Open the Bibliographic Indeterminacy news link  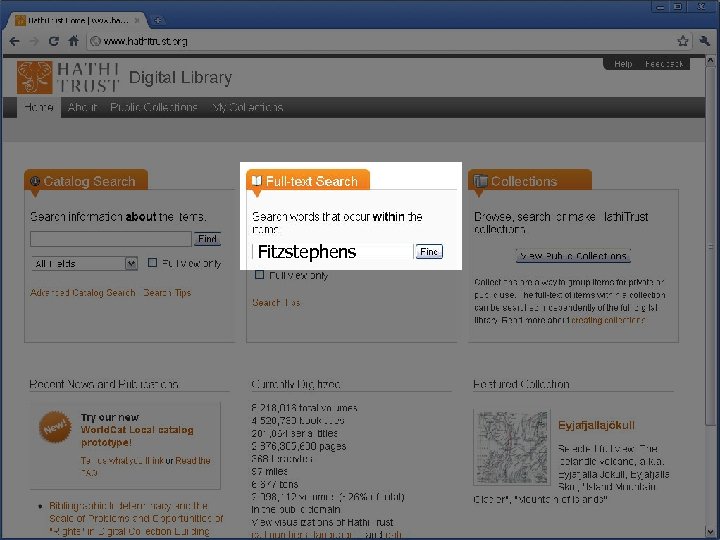pyautogui.click(x=136, y=518)
